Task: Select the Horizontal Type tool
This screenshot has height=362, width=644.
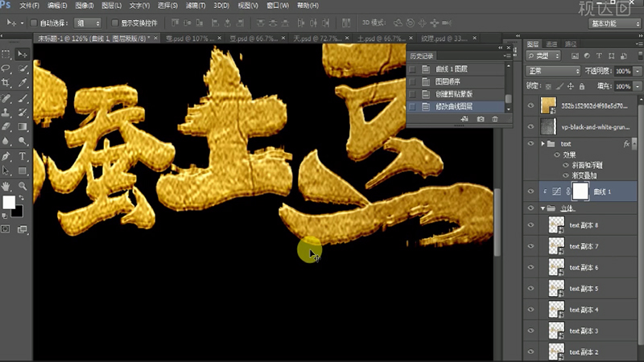Action: coord(23,156)
